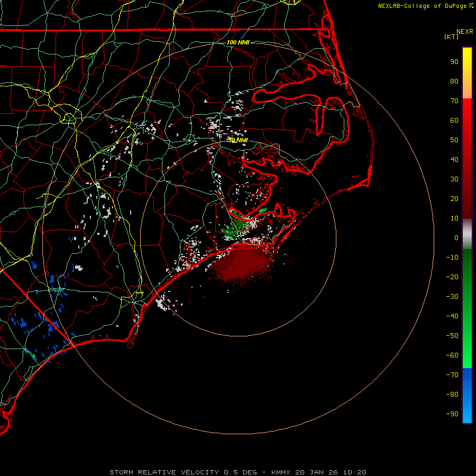
Task: Click the -20 value on the velocity scale
Action: coord(452,277)
